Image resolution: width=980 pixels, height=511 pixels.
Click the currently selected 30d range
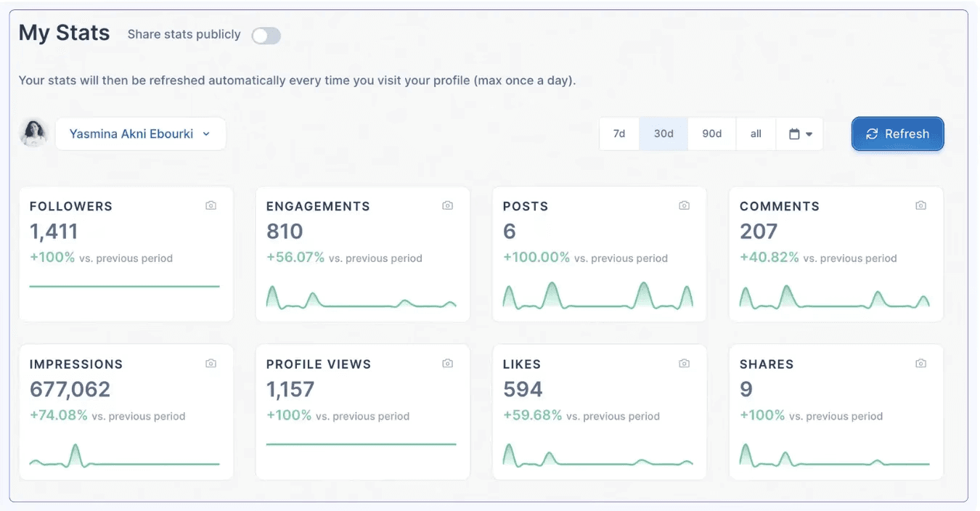[663, 134]
